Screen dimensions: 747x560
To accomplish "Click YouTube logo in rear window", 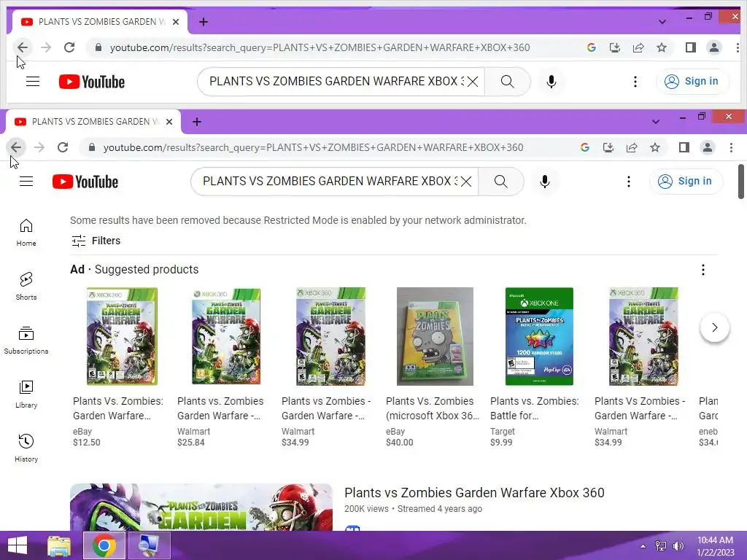I will click(92, 82).
